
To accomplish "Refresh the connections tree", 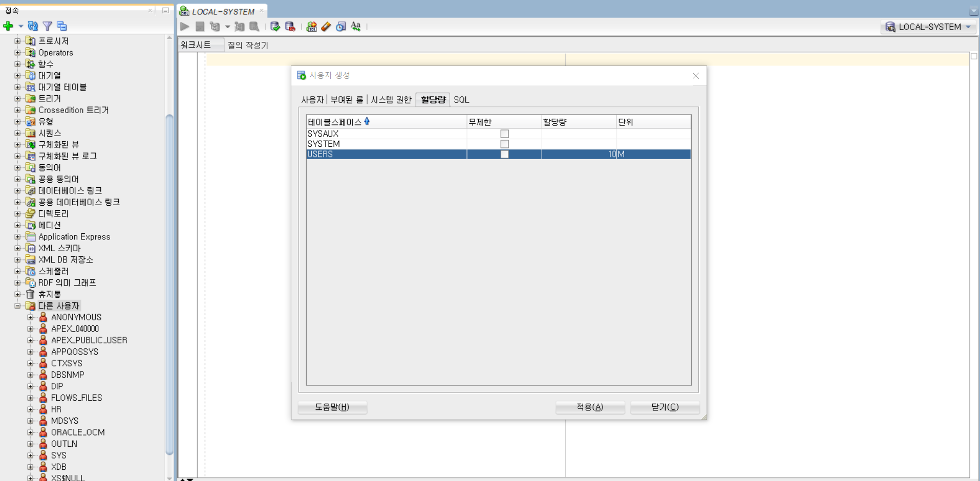I will point(33,26).
